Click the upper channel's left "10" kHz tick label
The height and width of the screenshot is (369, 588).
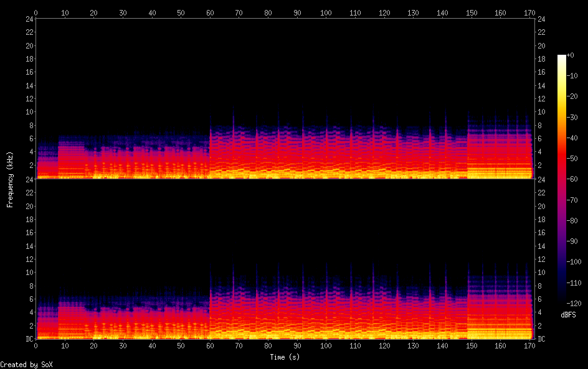[x=28, y=112]
